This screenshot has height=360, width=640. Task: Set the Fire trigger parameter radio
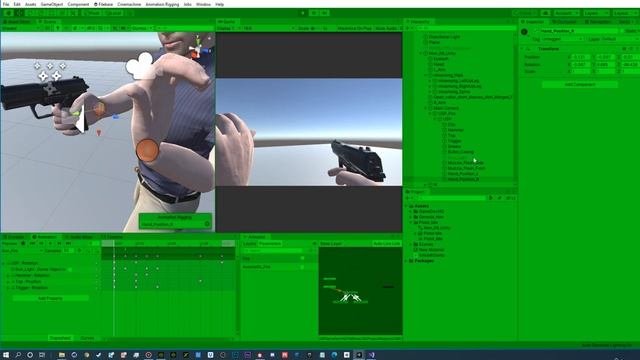[302, 258]
